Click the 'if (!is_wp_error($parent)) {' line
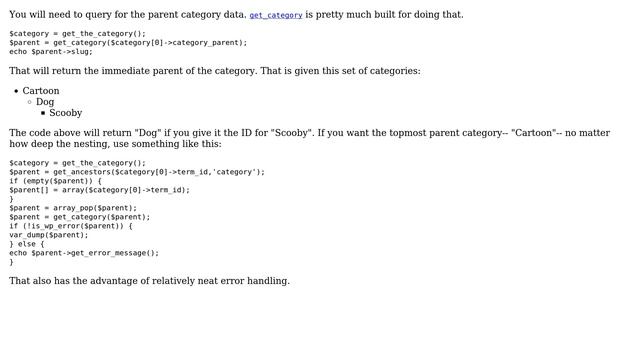This screenshot has height=360, width=640. 71,226
